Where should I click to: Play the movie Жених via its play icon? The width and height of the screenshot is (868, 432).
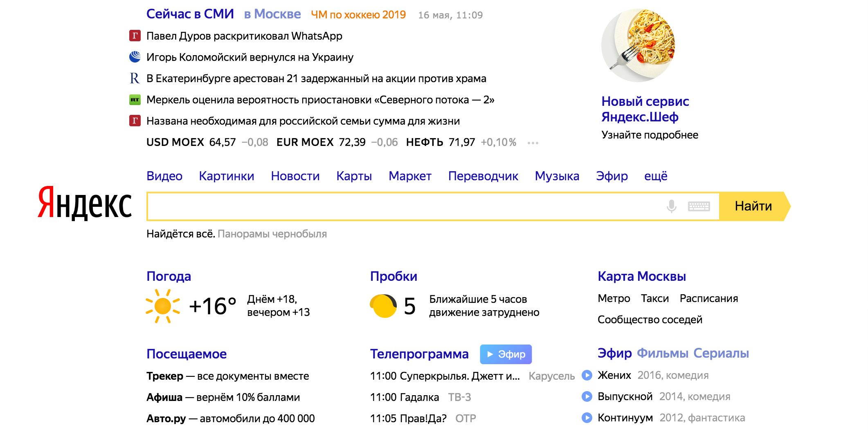pos(587,375)
